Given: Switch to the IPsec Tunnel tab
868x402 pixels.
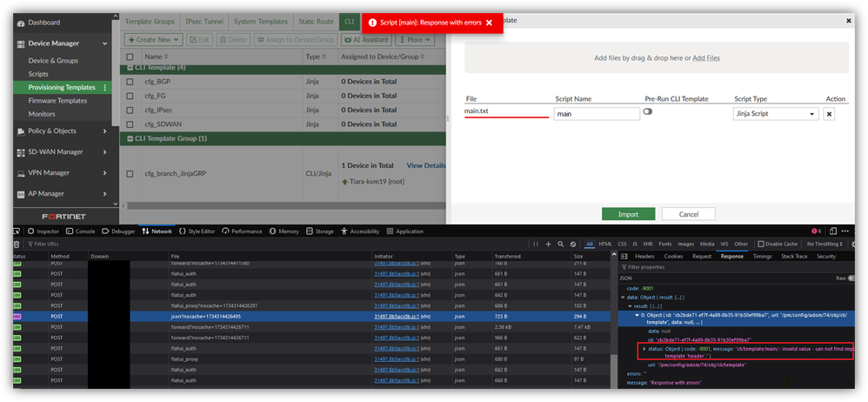Looking at the screenshot, I should 205,21.
